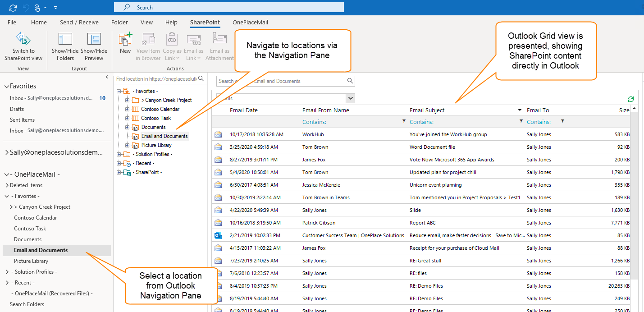This screenshot has width=644, height=312.
Task: Collapse the - OnePlaceMail - folder group
Action: (7, 174)
